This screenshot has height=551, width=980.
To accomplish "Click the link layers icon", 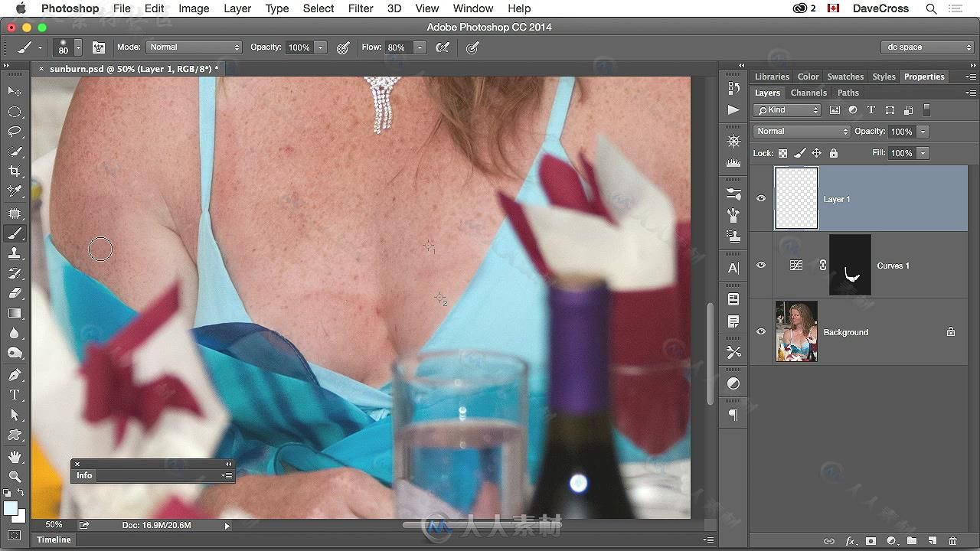I will coord(829,541).
